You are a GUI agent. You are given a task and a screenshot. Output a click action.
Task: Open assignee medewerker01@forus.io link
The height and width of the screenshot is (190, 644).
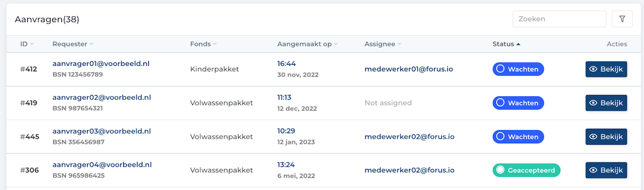[409, 69]
